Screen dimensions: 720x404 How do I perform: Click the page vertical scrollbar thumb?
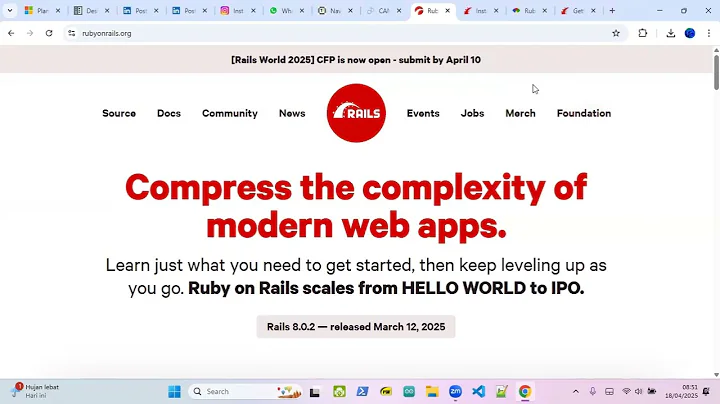(x=716, y=72)
